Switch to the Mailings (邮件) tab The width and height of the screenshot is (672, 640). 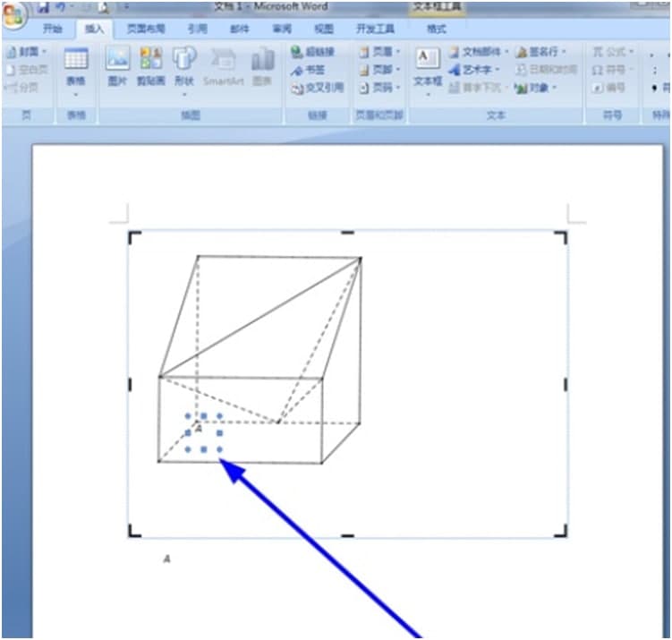(240, 29)
